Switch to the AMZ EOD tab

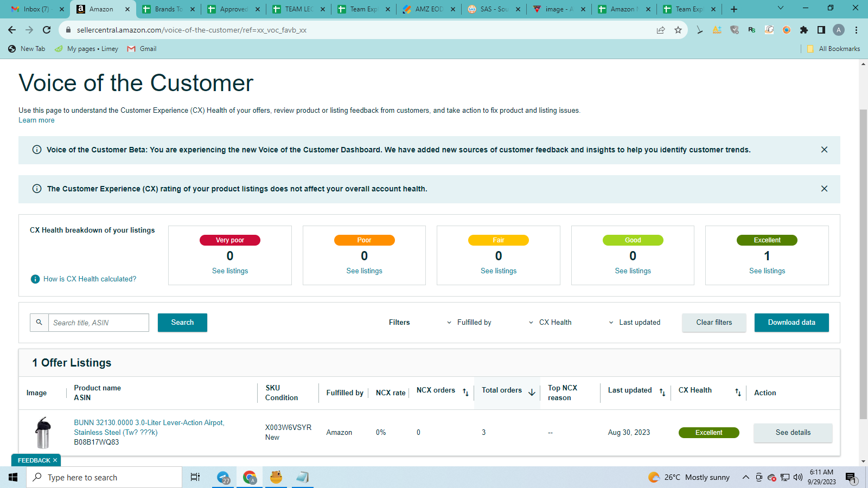click(430, 9)
